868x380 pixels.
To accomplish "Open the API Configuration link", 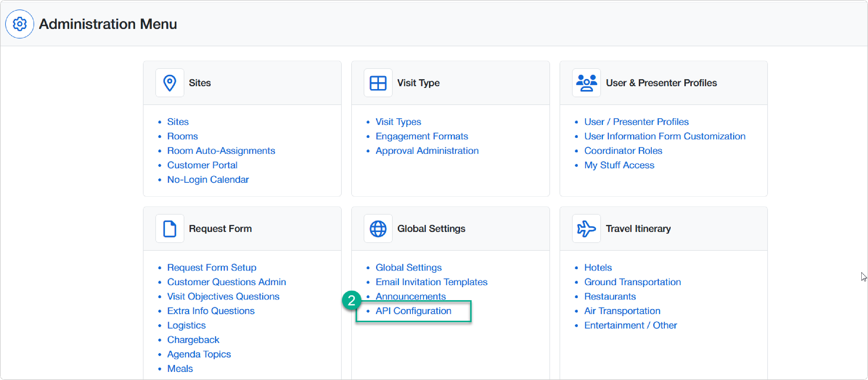I will point(413,311).
